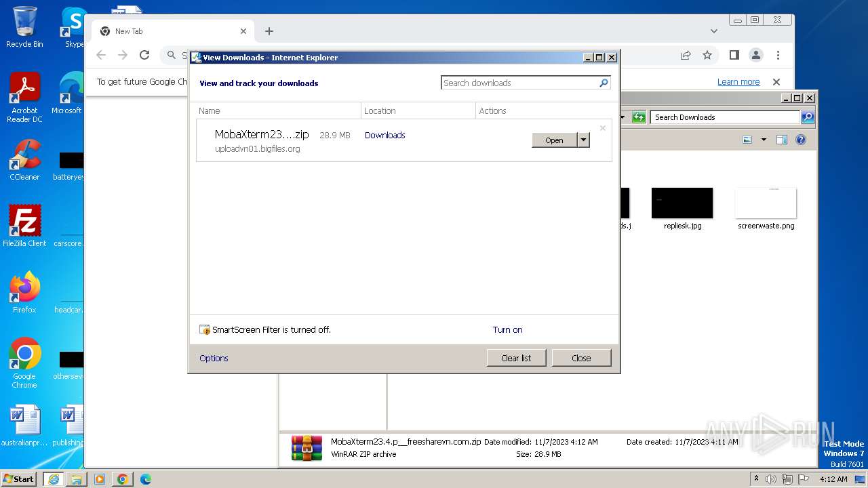868x488 pixels.
Task: Show hidden tray icons arrow
Action: point(756,479)
